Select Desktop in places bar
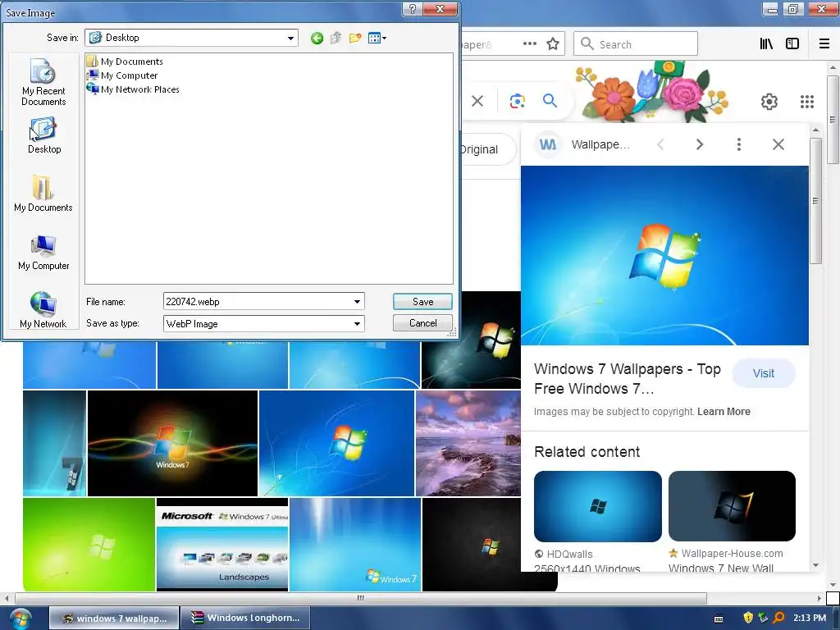Image resolution: width=840 pixels, height=630 pixels. coord(44,136)
